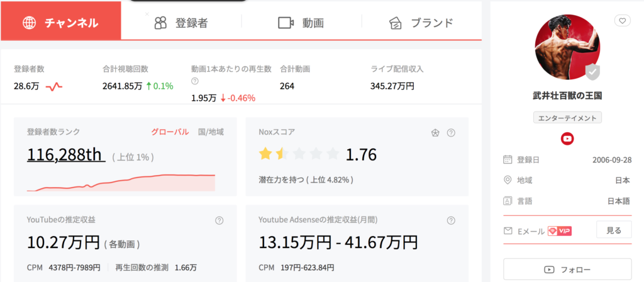Click the 345.27万円 live revenue value
Image resolution: width=644 pixels, height=282 pixels.
(392, 86)
